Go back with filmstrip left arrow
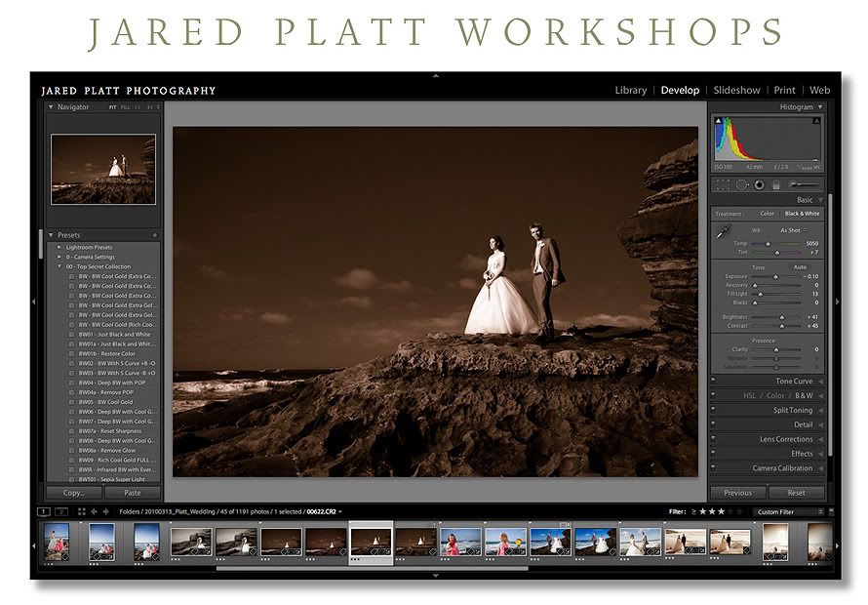 (94, 511)
